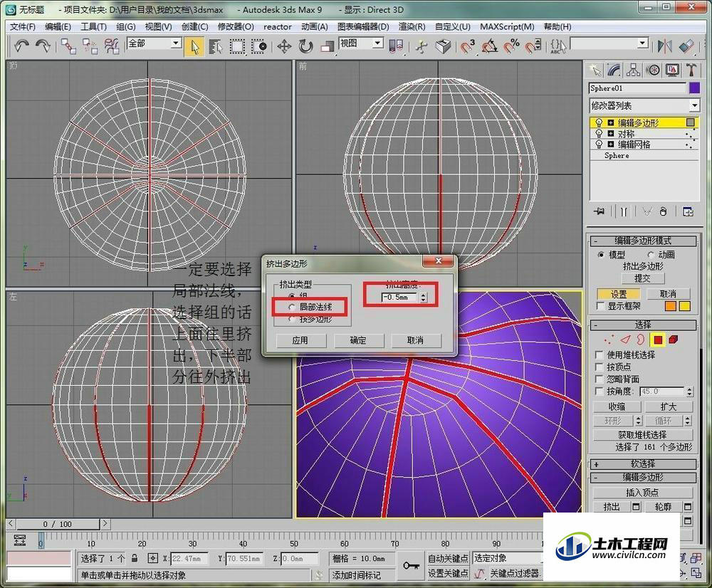Toggle Window/Crossing selection mode
Viewport: 712px width, 588px height.
(x=259, y=46)
